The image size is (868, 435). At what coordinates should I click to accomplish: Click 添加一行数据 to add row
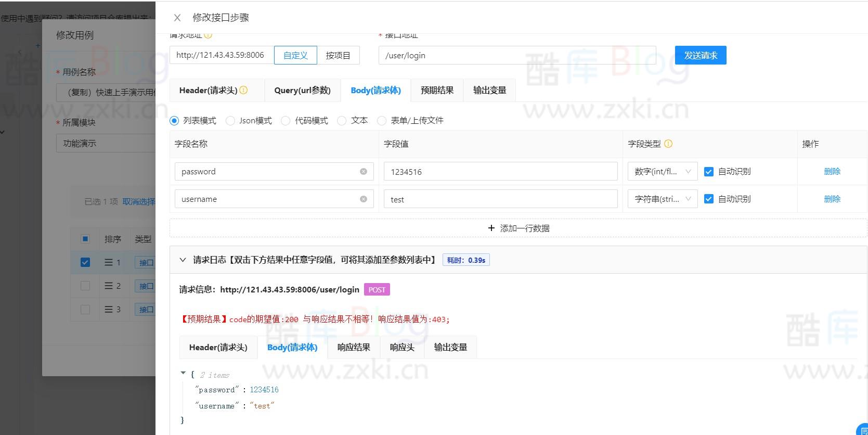[518, 228]
